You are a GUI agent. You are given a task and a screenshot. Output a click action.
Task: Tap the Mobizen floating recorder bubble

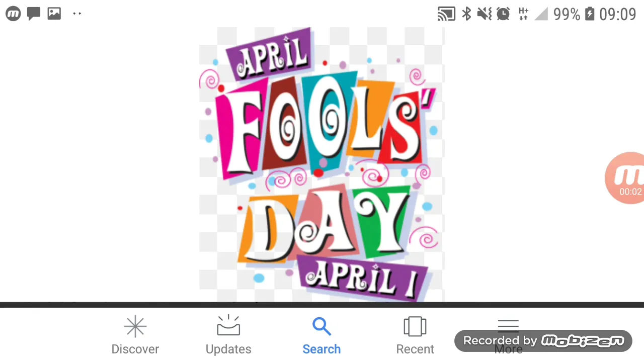[x=625, y=178]
